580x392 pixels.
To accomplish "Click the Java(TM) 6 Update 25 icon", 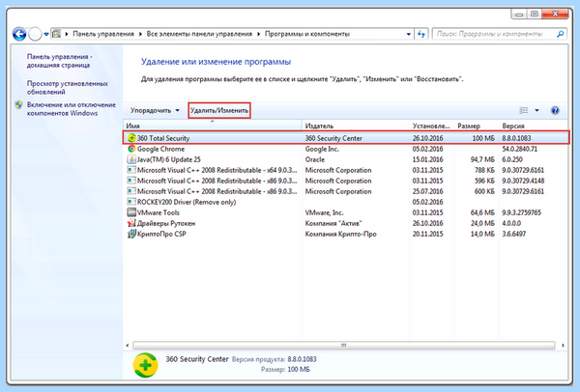I will (x=131, y=159).
